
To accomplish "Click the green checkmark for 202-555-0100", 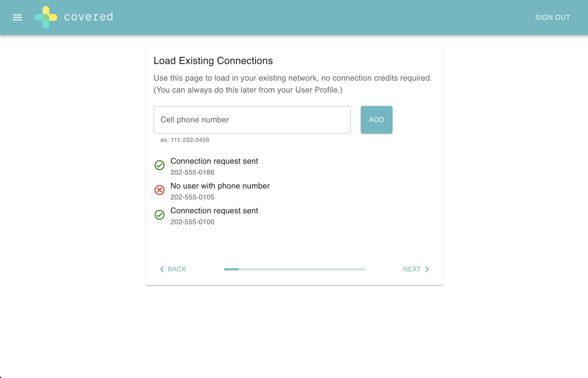I will point(160,215).
